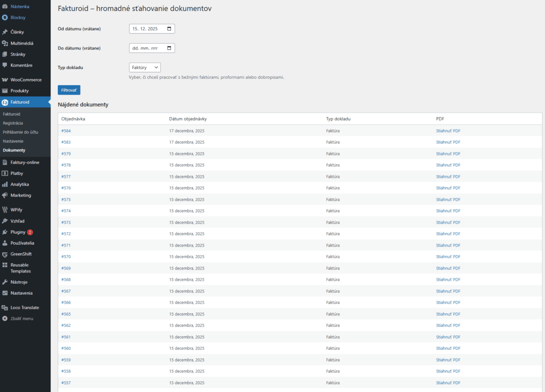Go to Registrácia submenu item
This screenshot has width=545, height=392.
click(13, 123)
